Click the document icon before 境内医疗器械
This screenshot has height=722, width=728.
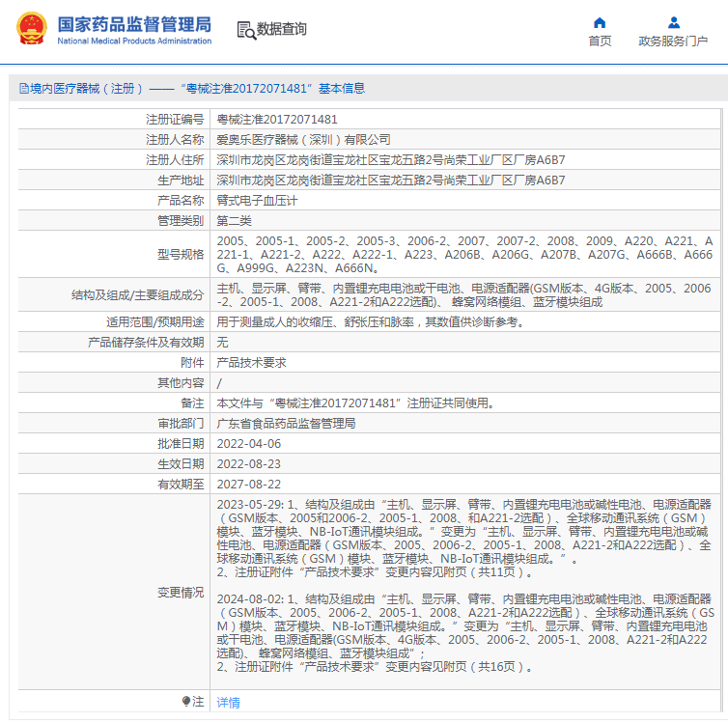click(24, 89)
